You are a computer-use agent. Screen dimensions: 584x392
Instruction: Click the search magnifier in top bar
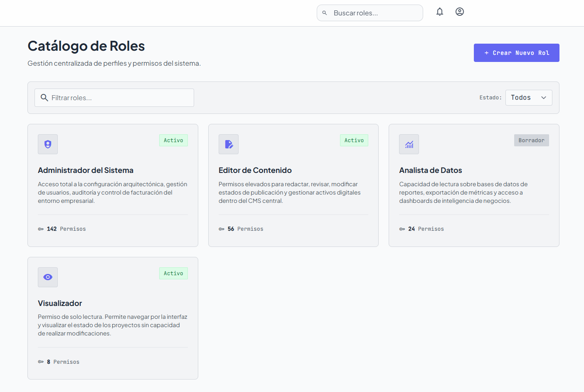coord(325,13)
